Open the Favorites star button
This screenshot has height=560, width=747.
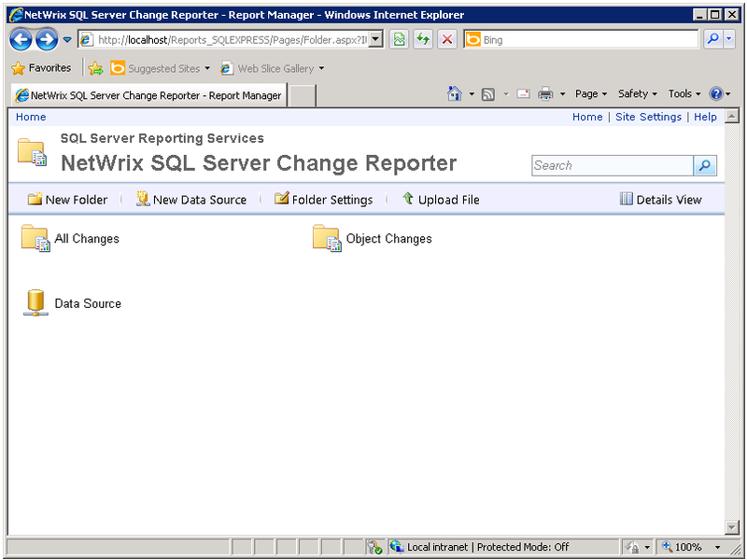coord(41,68)
